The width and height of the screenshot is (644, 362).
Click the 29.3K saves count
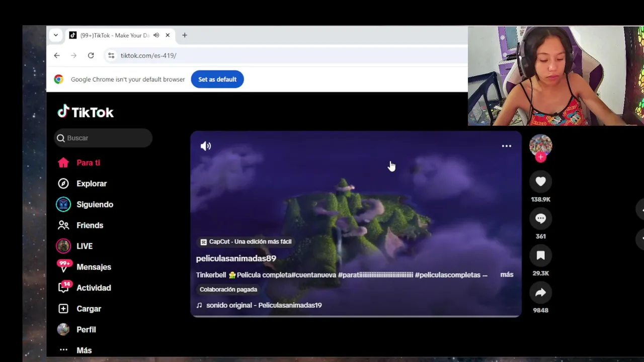click(541, 274)
